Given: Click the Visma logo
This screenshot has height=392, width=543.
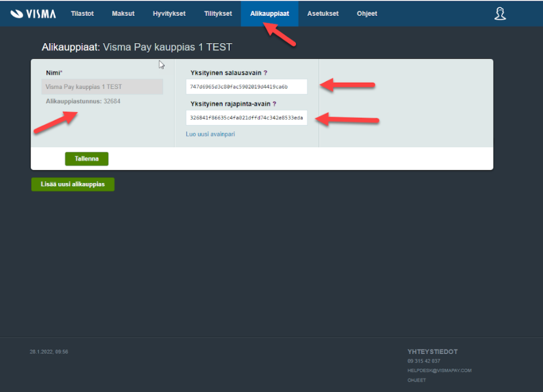Looking at the screenshot, I should 33,14.
